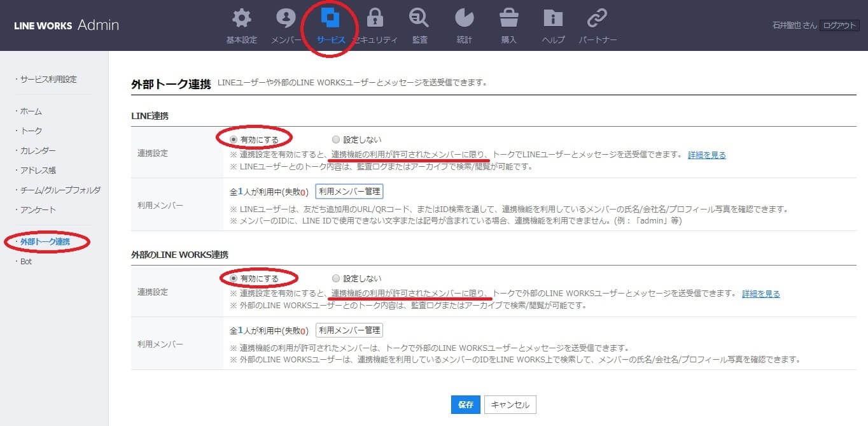Open the 統計 pie chart icon
Screen dimensions: 868x426
coord(464,19)
